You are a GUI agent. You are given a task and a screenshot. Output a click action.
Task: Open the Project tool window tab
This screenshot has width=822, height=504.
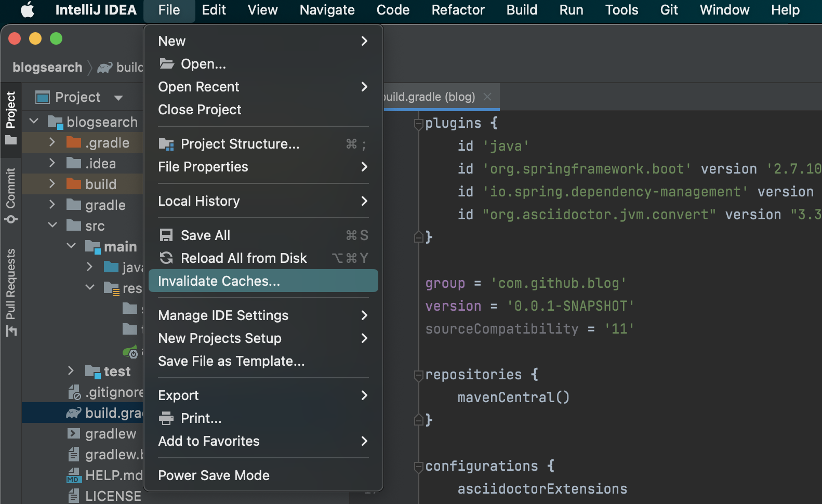pos(11,118)
